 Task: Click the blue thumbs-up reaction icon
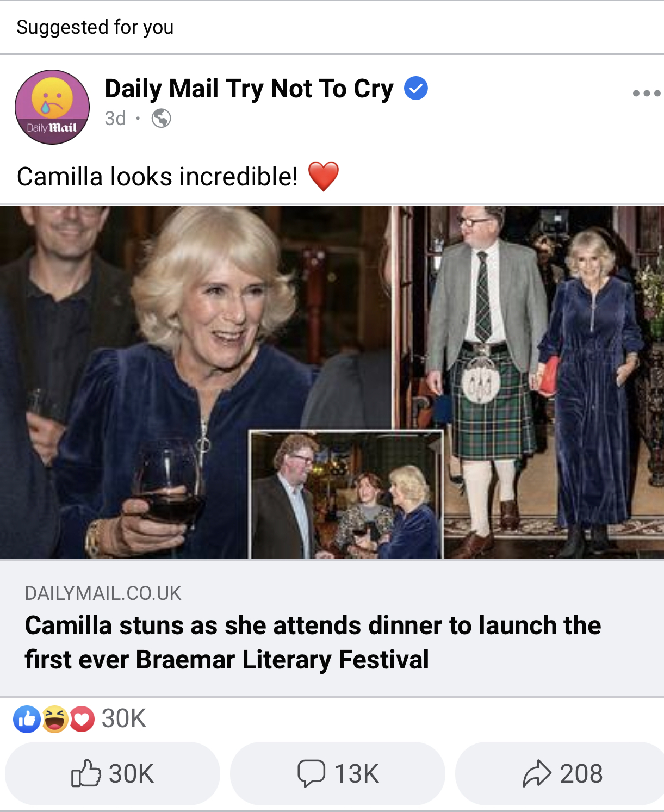(x=27, y=719)
